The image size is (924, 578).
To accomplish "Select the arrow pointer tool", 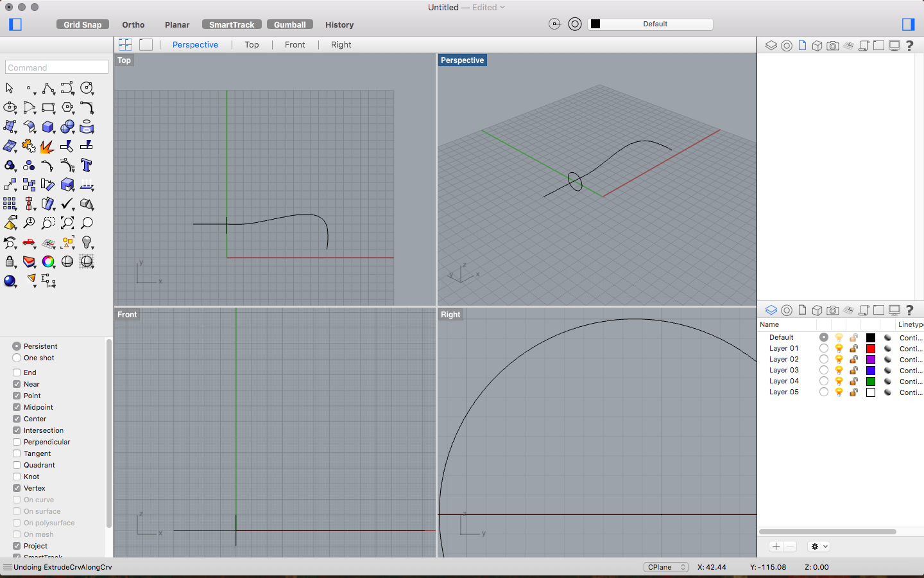I will [10, 88].
